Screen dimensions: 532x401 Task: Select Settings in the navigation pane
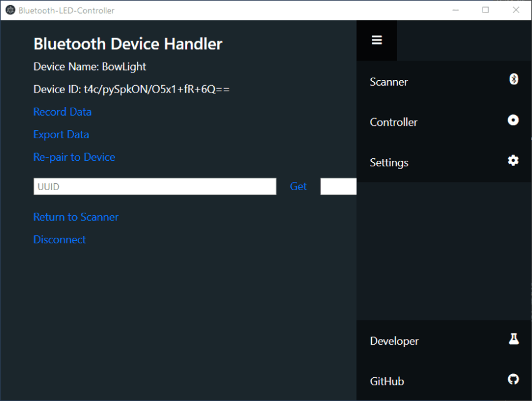389,162
